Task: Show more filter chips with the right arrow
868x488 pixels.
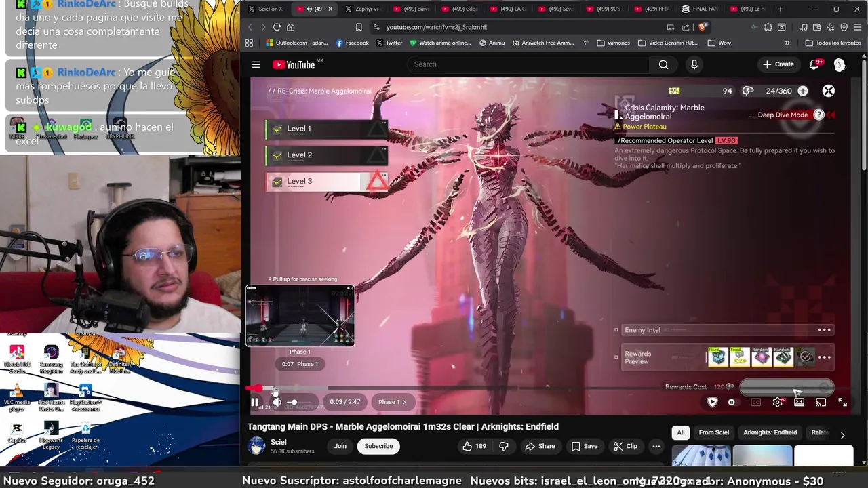Action: pos(842,435)
